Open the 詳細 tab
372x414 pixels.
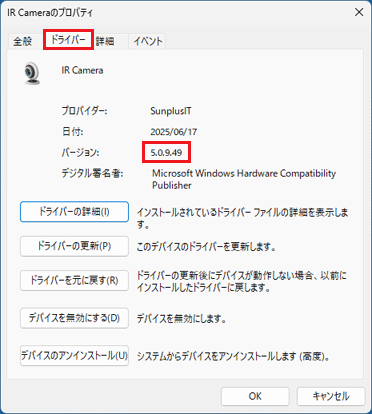105,41
